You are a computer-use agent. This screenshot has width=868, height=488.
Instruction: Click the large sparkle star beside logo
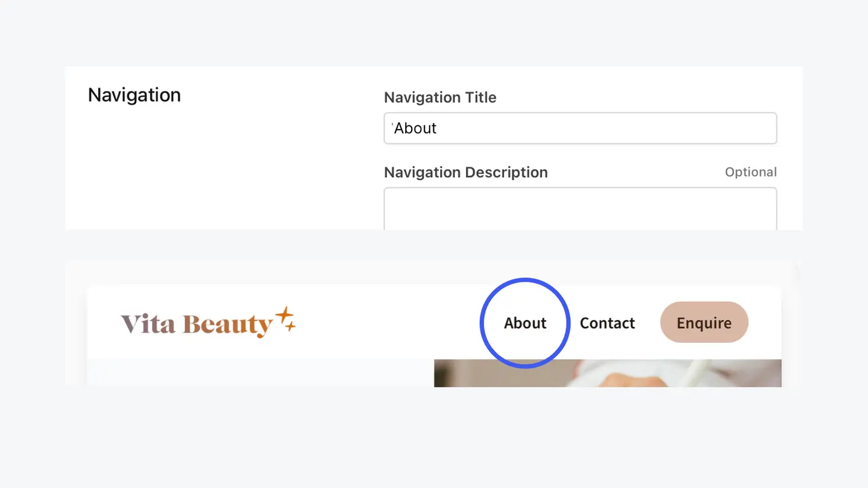(283, 314)
